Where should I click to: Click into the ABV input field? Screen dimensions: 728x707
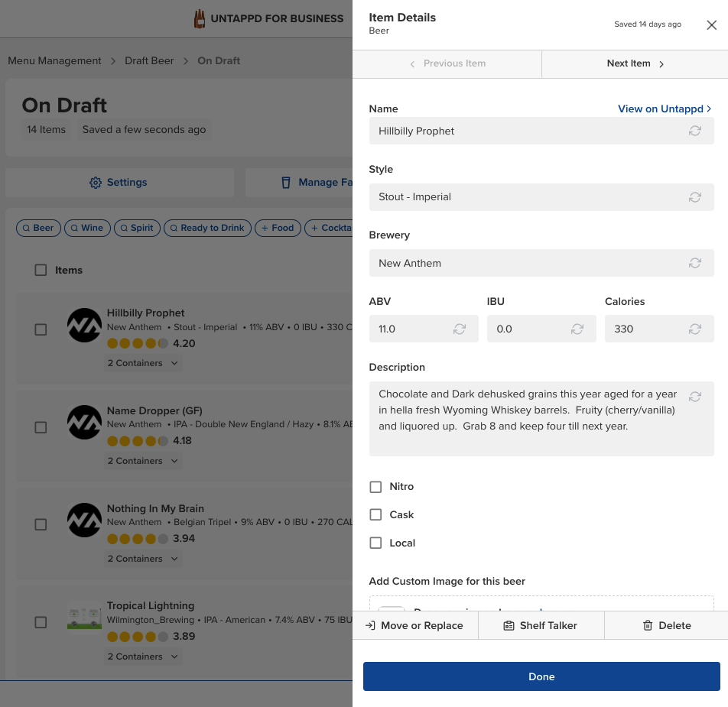[x=411, y=329]
